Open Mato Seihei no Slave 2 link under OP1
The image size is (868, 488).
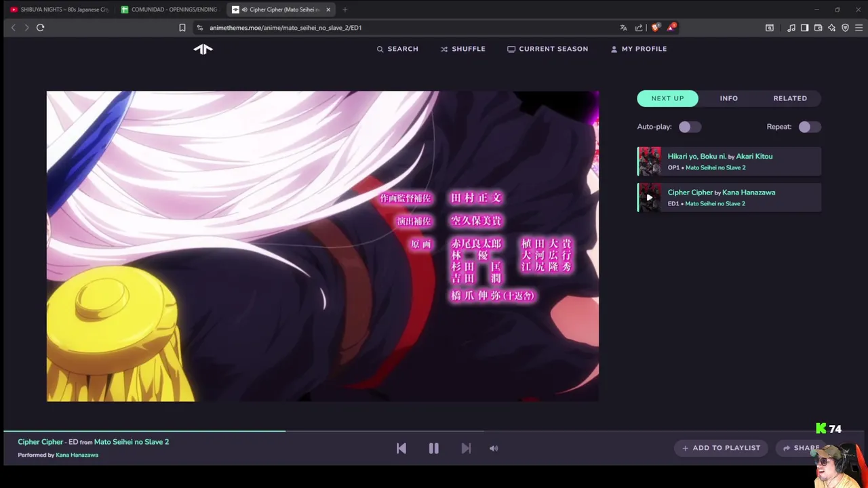pyautogui.click(x=715, y=167)
